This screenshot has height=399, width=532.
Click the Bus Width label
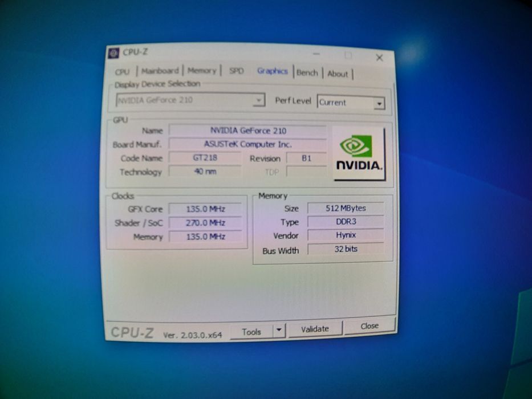[281, 251]
